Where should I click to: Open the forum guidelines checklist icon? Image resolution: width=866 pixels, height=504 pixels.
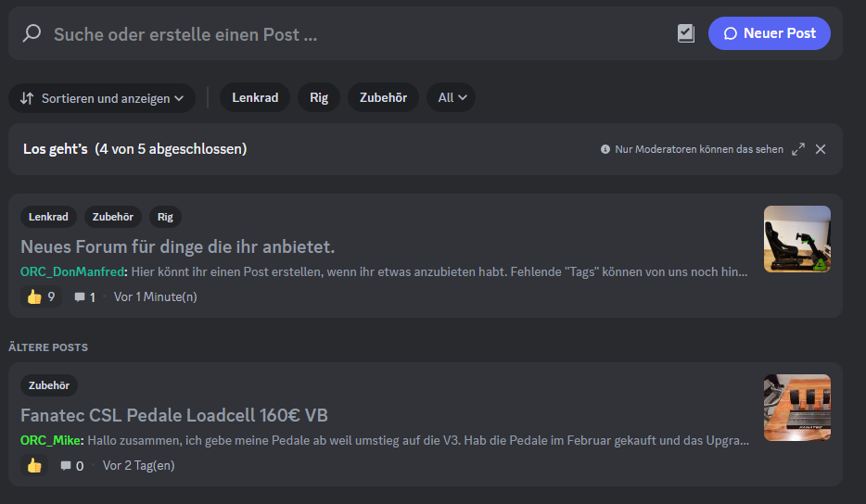pyautogui.click(x=685, y=33)
